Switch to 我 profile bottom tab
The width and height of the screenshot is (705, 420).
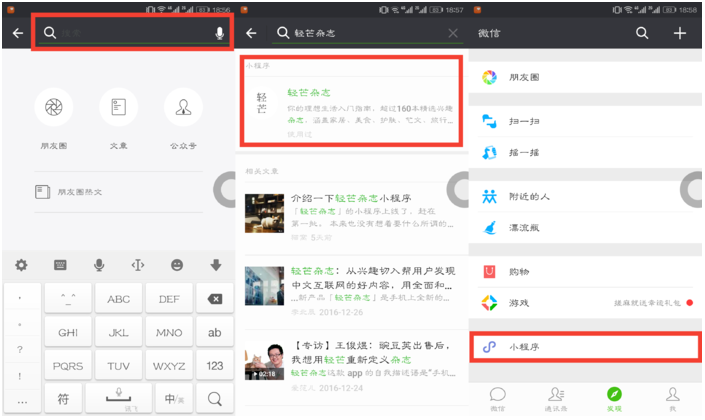coord(673,399)
